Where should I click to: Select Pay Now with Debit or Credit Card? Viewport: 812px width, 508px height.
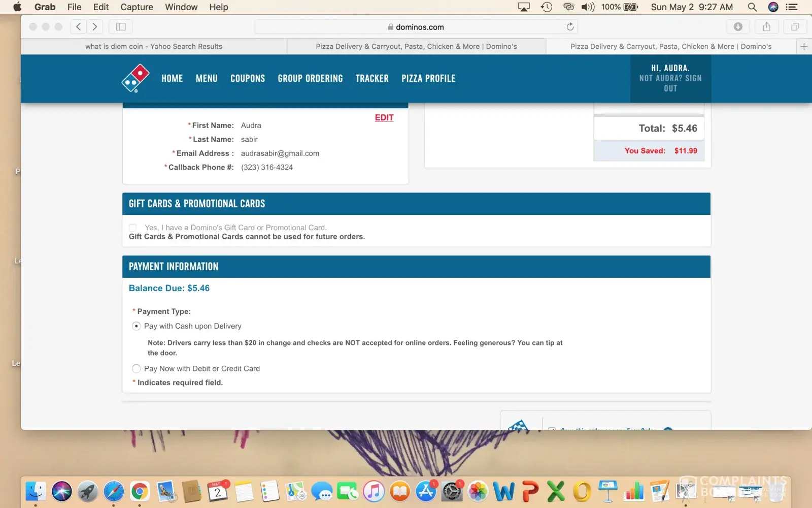[137, 369]
